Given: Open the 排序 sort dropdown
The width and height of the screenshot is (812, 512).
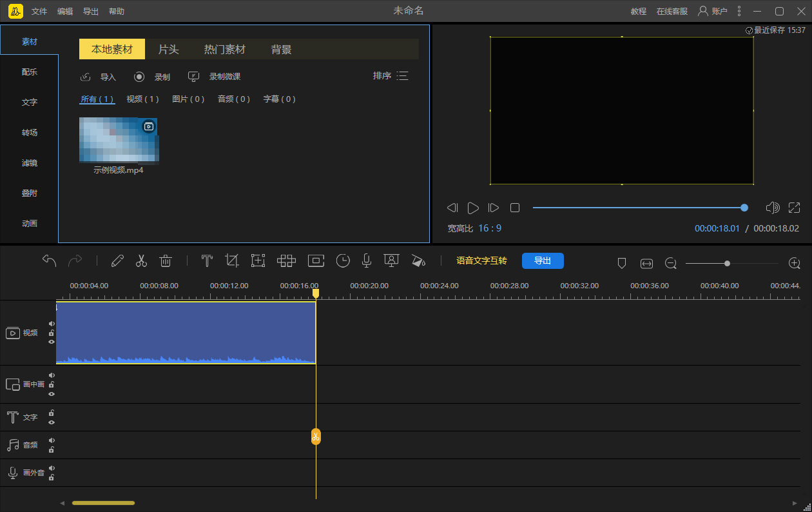Looking at the screenshot, I should click(x=391, y=76).
